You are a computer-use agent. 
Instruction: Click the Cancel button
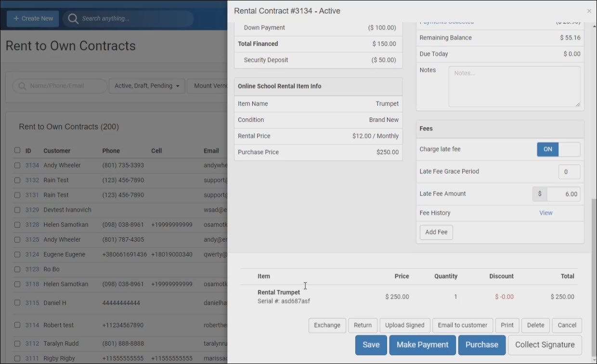coord(567,325)
